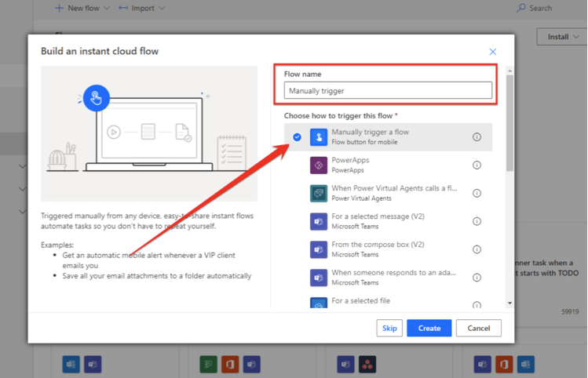Click the scrollbar down arrow
This screenshot has height=378, width=588.
[x=509, y=303]
